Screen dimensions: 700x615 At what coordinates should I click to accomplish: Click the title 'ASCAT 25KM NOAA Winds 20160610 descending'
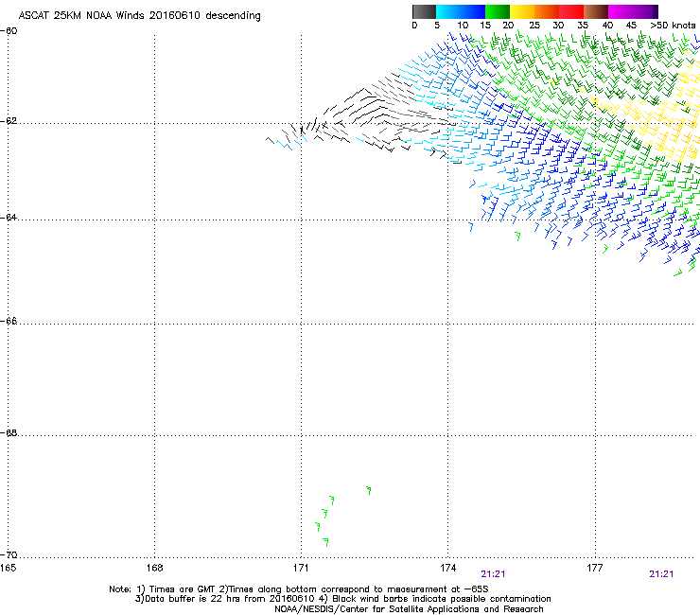(x=139, y=15)
